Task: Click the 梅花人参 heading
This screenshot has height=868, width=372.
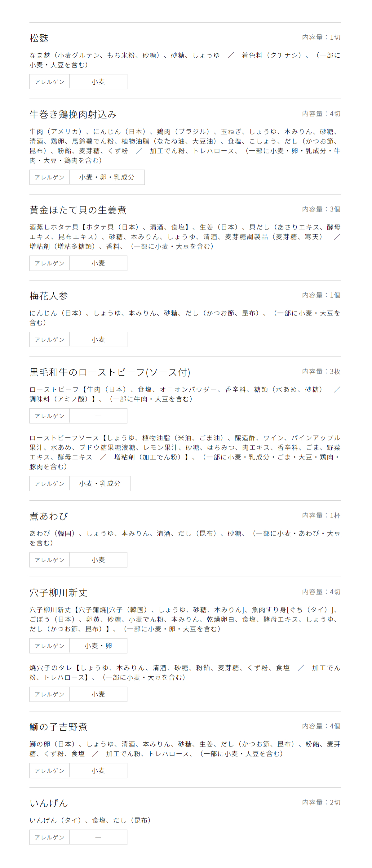Action: (49, 296)
